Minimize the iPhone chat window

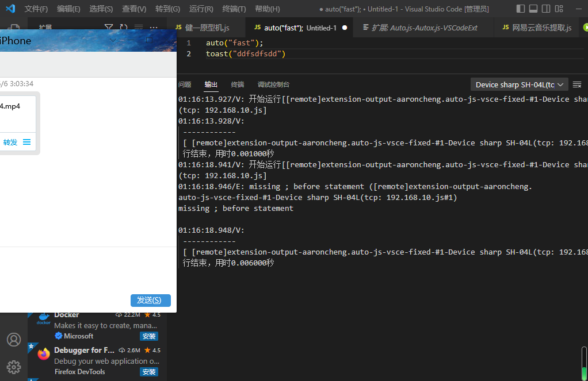(131, 40)
